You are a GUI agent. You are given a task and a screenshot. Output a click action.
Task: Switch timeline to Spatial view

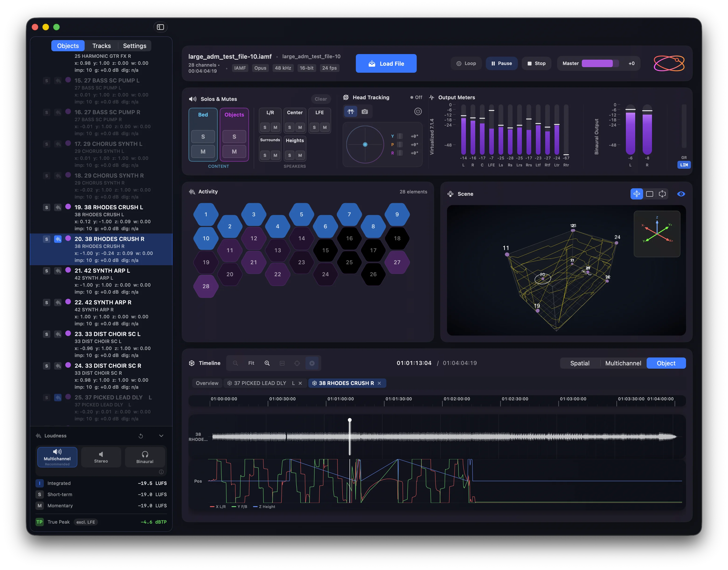pyautogui.click(x=580, y=363)
